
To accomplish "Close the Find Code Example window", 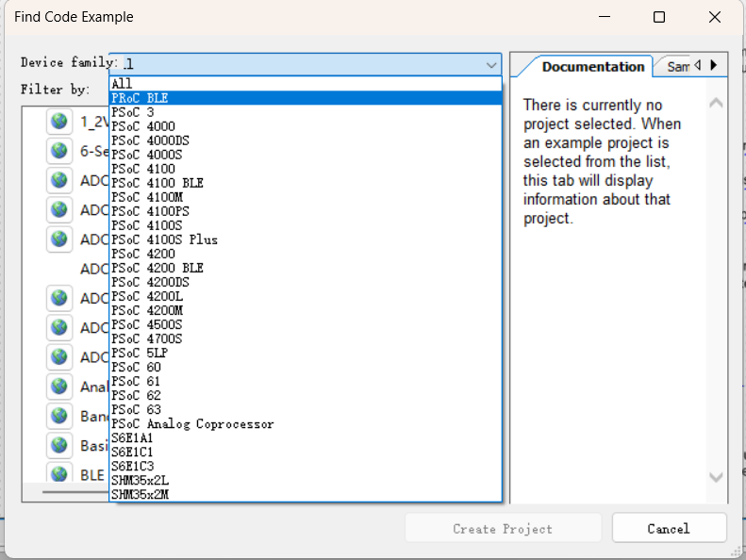I will (x=715, y=17).
